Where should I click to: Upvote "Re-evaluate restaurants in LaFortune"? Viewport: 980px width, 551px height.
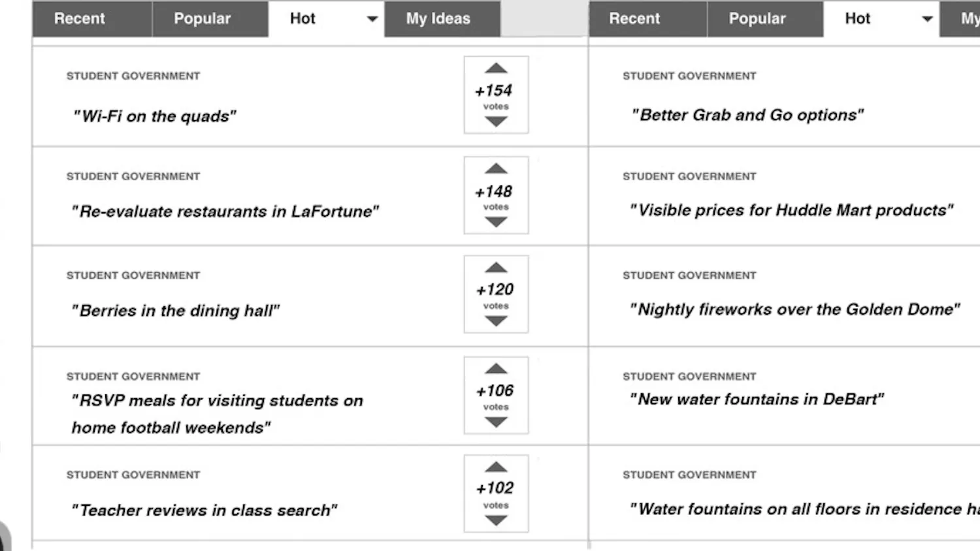click(x=496, y=169)
